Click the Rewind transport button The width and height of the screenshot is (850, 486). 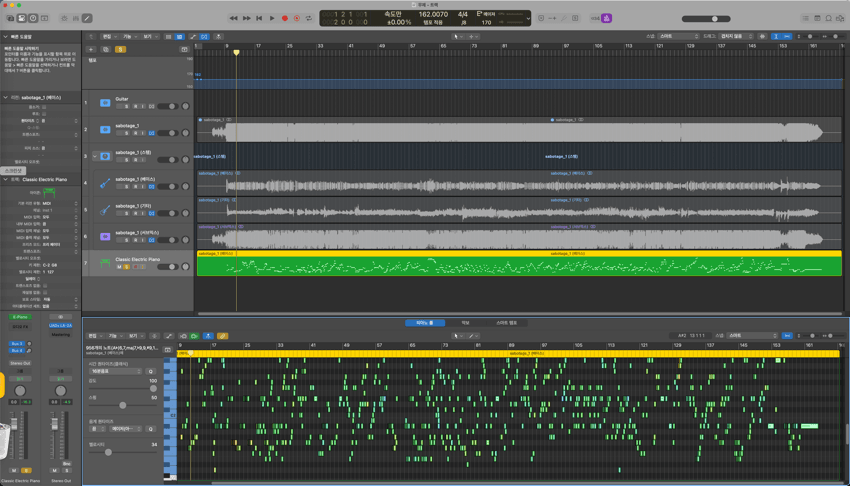[234, 18]
